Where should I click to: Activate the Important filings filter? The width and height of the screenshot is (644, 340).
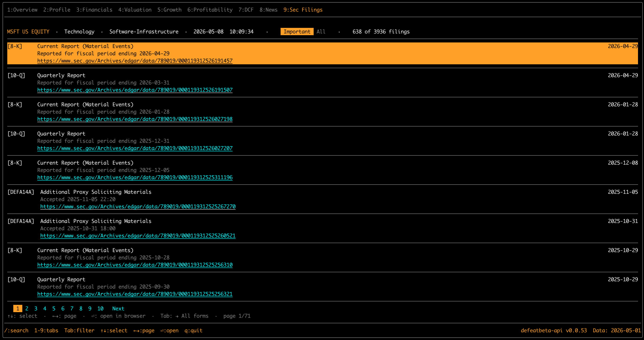tap(297, 32)
